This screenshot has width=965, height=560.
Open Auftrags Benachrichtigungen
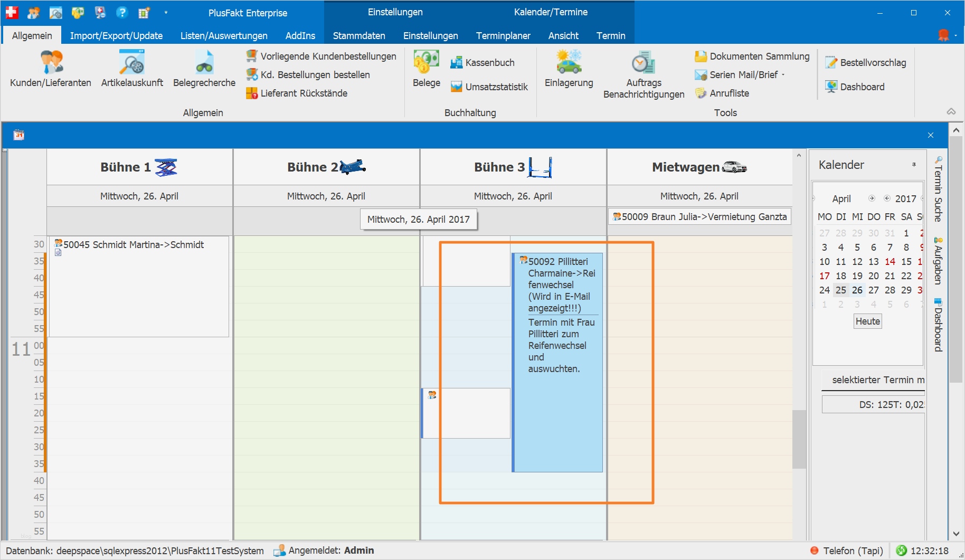pyautogui.click(x=644, y=75)
